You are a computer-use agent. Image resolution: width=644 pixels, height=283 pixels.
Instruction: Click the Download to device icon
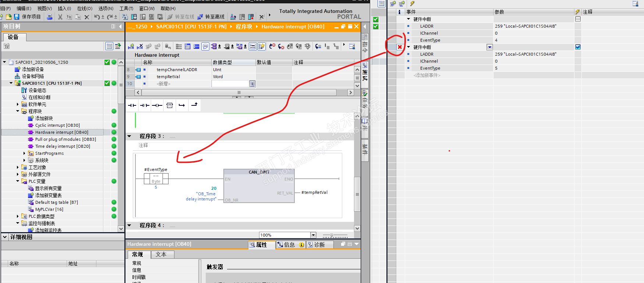[134, 17]
